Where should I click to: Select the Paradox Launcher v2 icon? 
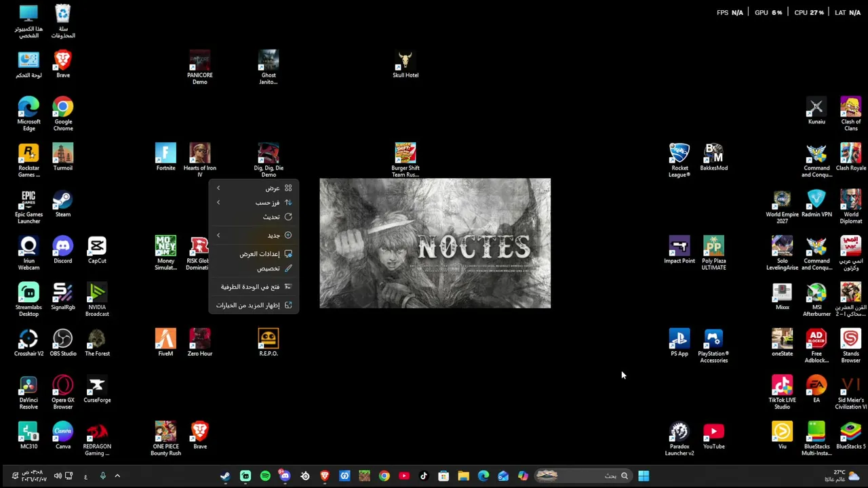(x=679, y=438)
